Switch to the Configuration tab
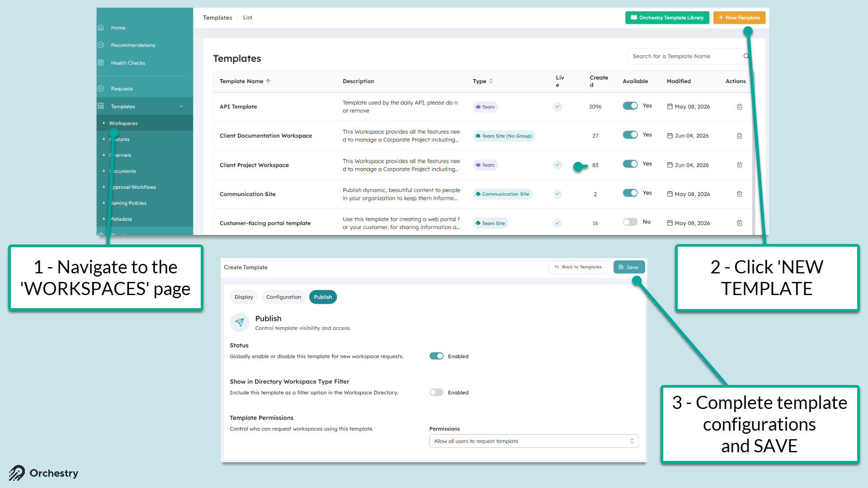 283,297
